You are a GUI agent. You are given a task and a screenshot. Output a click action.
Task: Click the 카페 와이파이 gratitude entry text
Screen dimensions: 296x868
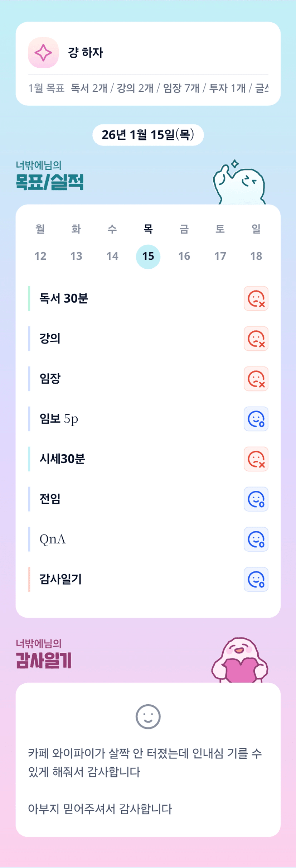point(145,762)
